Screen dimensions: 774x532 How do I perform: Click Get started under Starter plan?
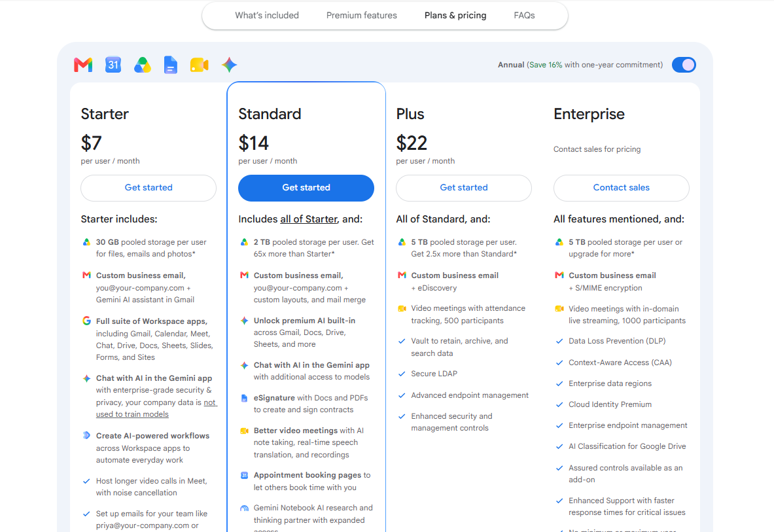click(149, 188)
